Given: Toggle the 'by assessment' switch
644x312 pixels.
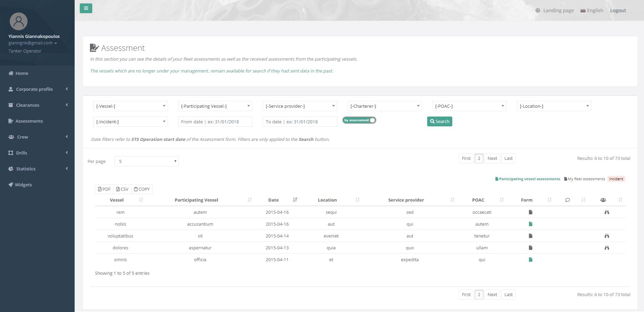Looking at the screenshot, I should point(359,120).
